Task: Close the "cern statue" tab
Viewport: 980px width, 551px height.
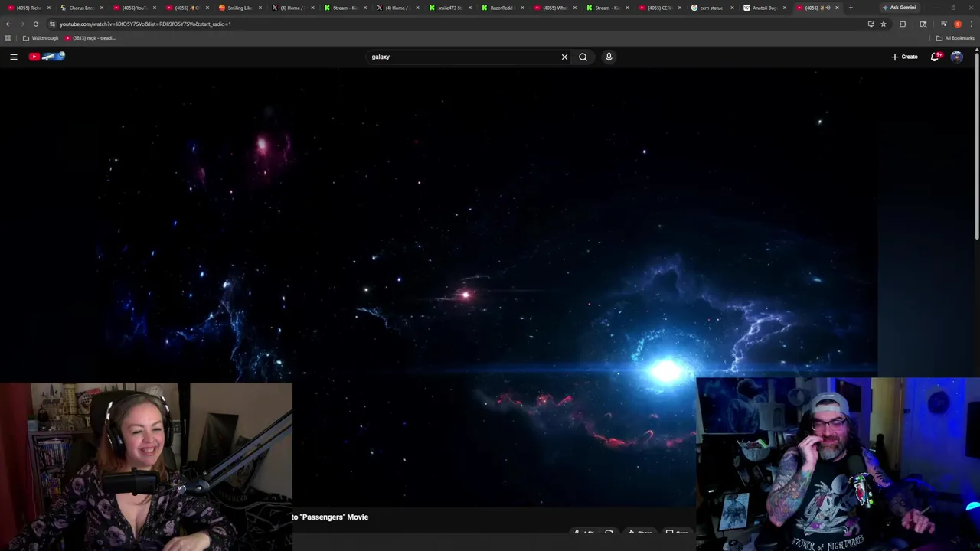Action: coord(732,8)
